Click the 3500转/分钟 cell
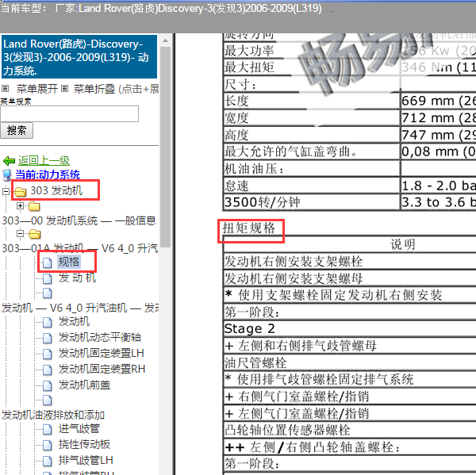The width and height of the screenshot is (476, 475). 312,202
